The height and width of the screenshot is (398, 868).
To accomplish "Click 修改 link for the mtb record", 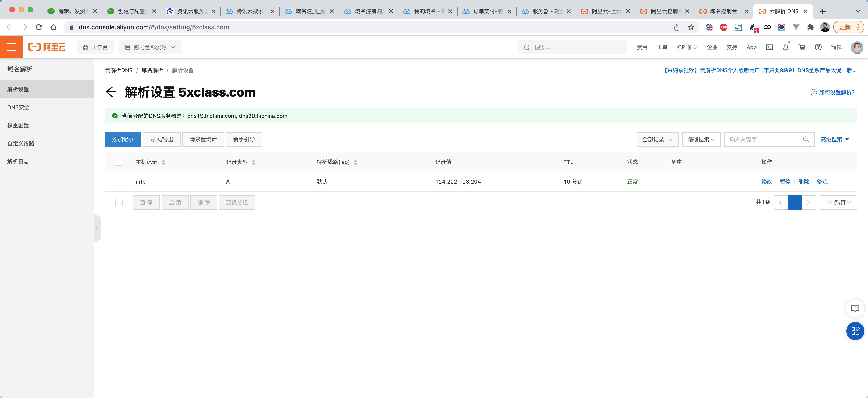I will [x=766, y=182].
